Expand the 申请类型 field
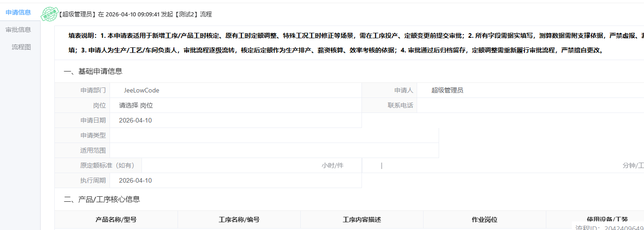The width and height of the screenshot is (644, 230). click(274, 135)
